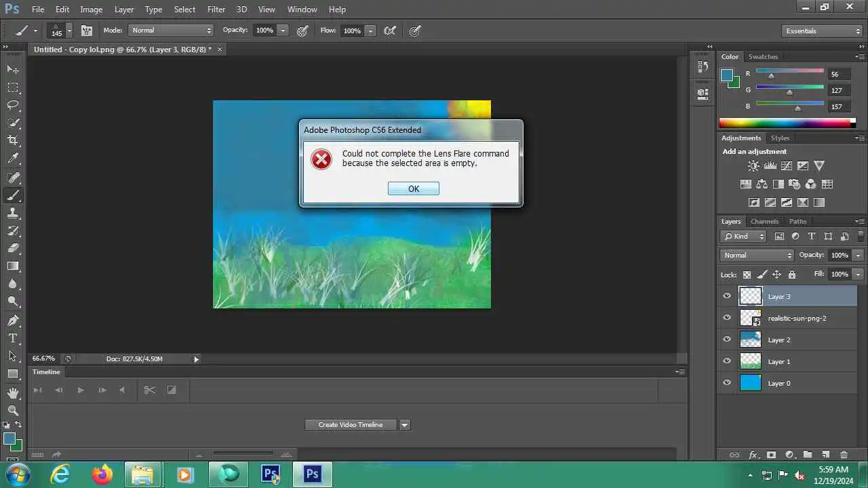The image size is (868, 488).
Task: Select the Rectangular Marquee tool
Action: point(13,87)
